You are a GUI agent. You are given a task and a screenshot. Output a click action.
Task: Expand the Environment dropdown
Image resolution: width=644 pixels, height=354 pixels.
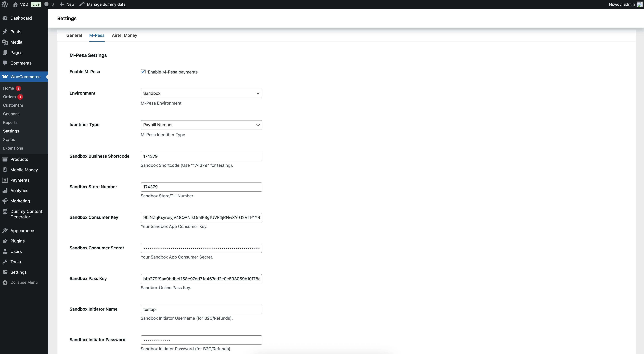[x=201, y=93]
